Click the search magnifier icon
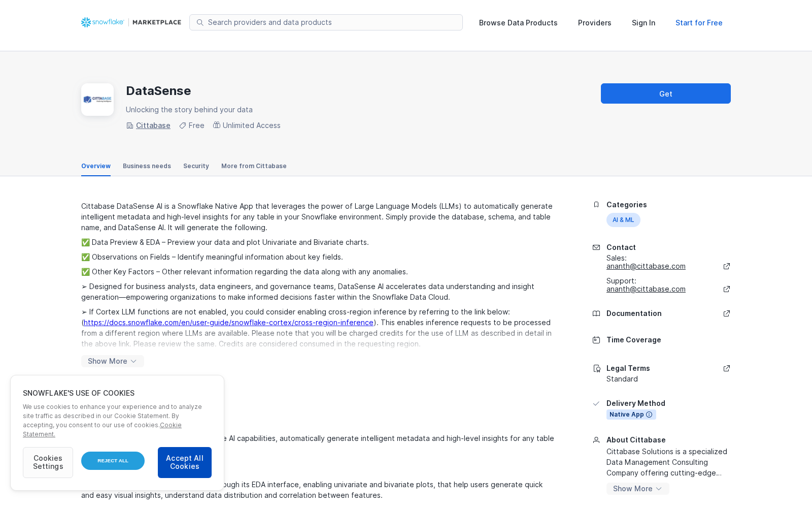This screenshot has height=508, width=812. [x=200, y=22]
